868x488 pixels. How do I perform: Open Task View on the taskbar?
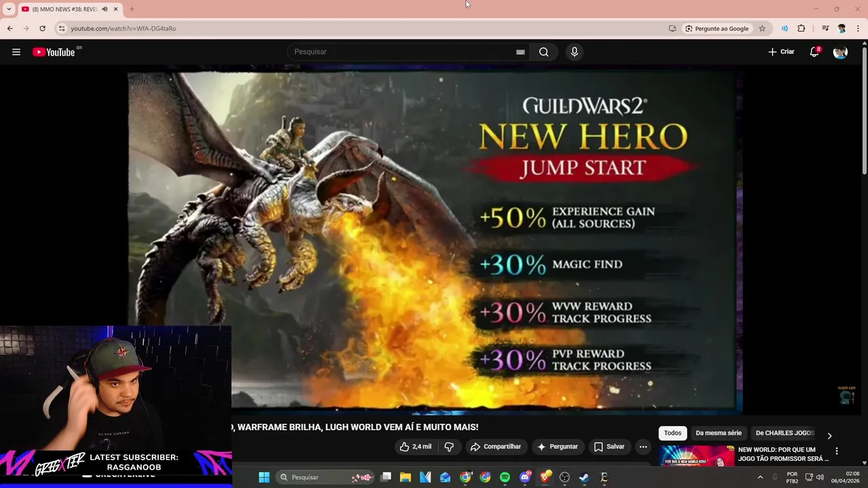tap(386, 477)
